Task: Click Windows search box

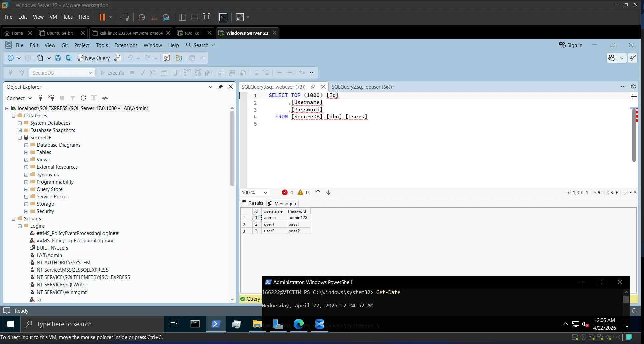Action: click(92, 324)
